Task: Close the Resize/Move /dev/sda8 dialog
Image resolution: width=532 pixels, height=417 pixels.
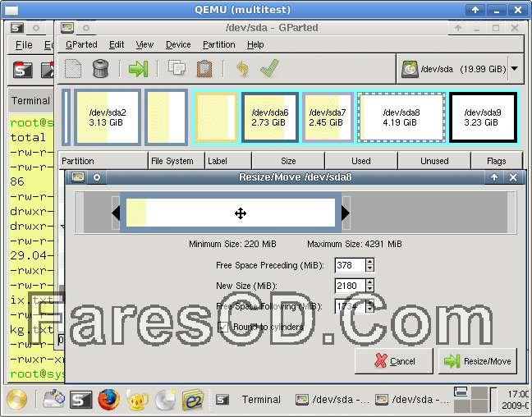Action: pyautogui.click(x=513, y=177)
